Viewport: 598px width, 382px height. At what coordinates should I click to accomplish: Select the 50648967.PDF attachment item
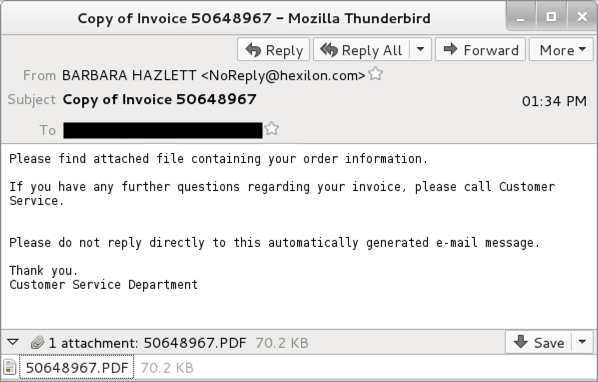(77, 368)
